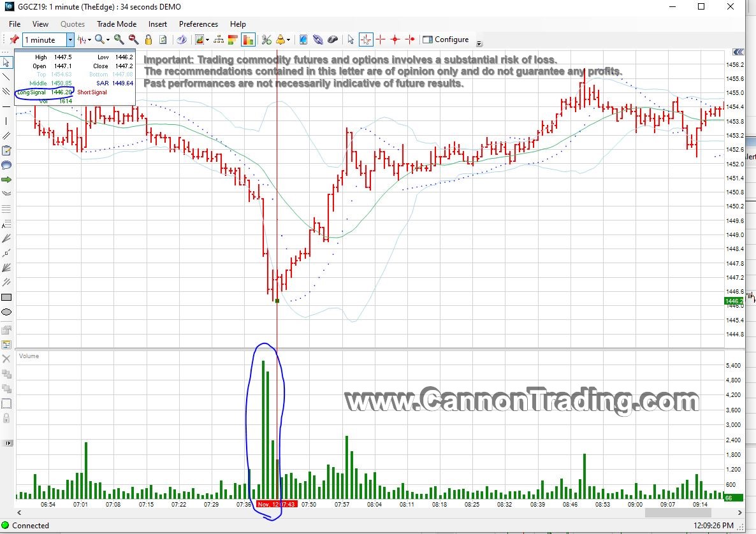Expand the magnifier zoom options dropdown
This screenshot has height=534, width=756.
click(108, 40)
